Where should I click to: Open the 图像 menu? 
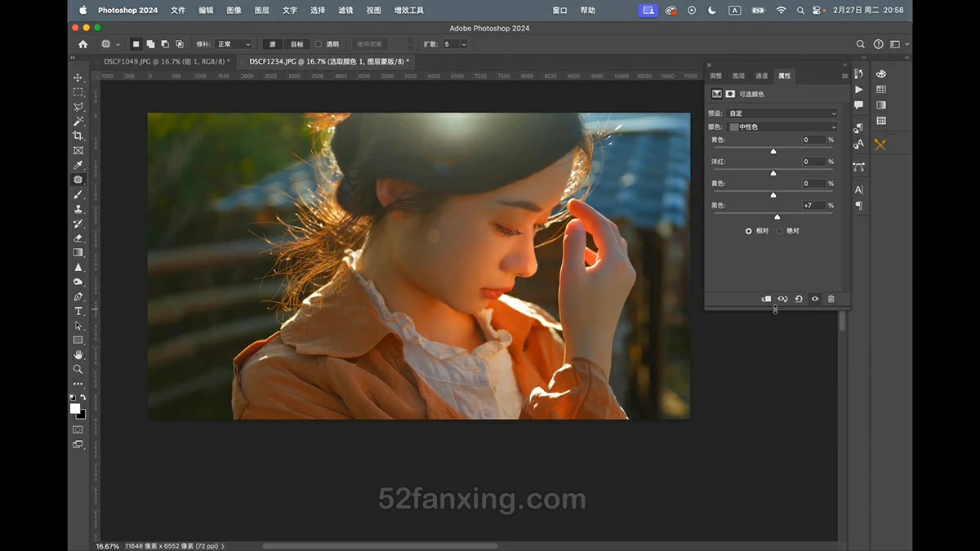(x=234, y=11)
